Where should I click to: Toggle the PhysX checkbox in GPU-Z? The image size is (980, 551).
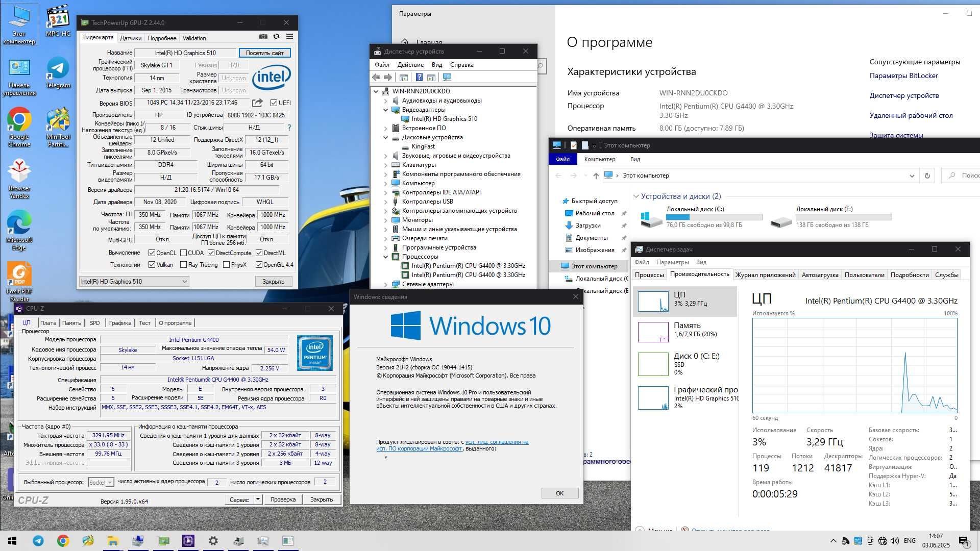(x=226, y=265)
